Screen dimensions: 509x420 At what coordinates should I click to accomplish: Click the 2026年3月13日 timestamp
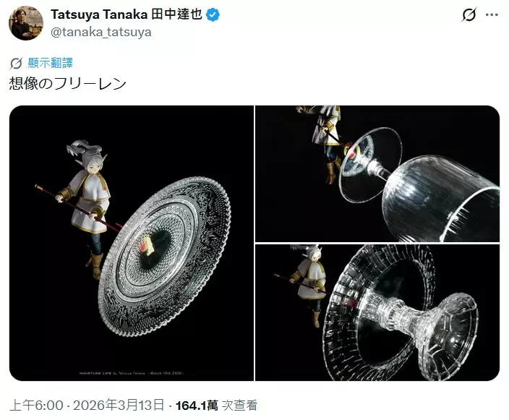click(119, 406)
